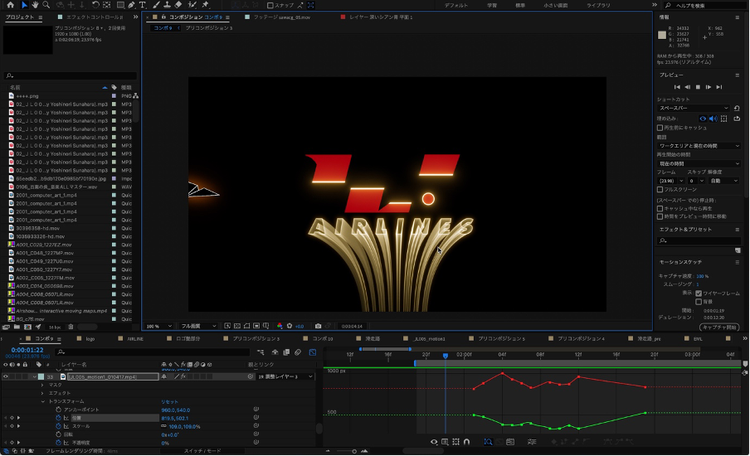
Task: Select the Selection arrow tool
Action: (x=23, y=6)
